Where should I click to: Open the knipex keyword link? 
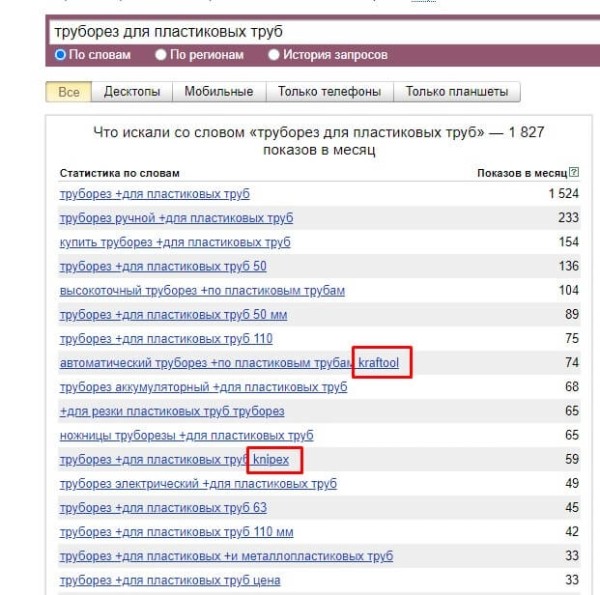[x=274, y=460]
